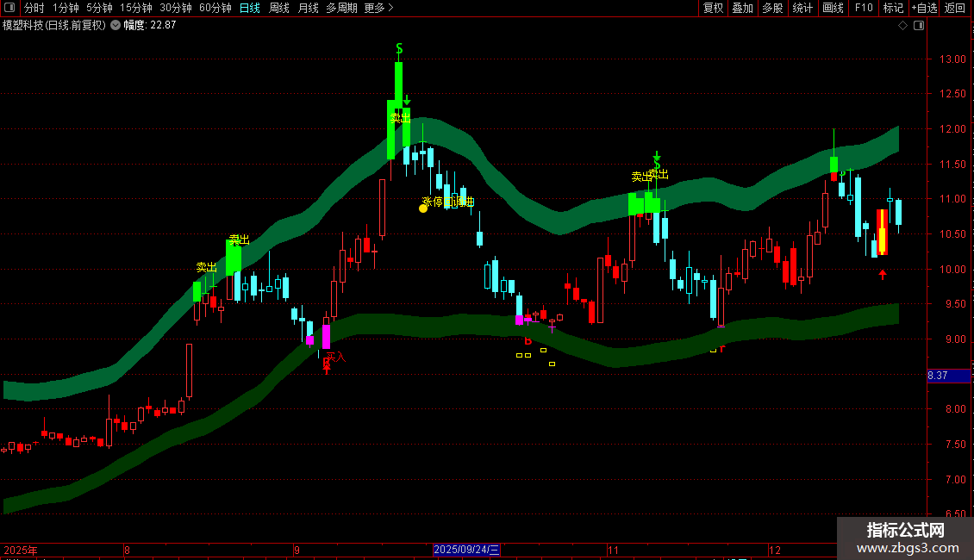
Task: Open the 多周期 multi-period view
Action: (341, 8)
